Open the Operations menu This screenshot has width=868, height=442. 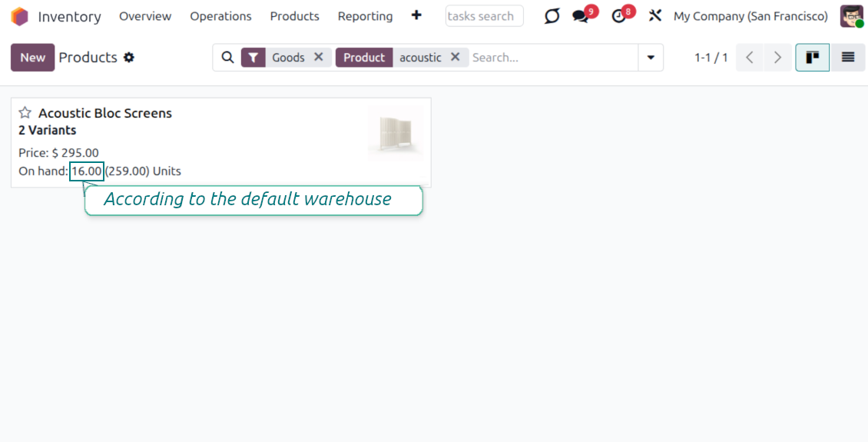click(x=220, y=17)
